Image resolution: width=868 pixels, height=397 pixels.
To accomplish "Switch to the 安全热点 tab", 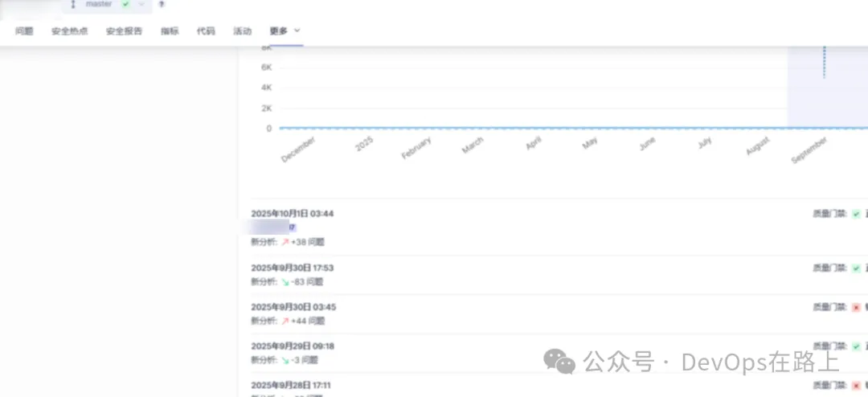I will click(70, 31).
